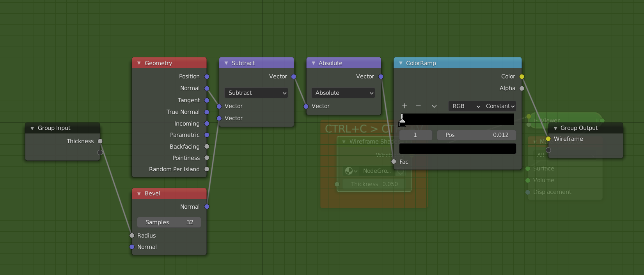644x275 pixels.
Task: Open the Constant interpolation dropdown
Action: click(500, 106)
